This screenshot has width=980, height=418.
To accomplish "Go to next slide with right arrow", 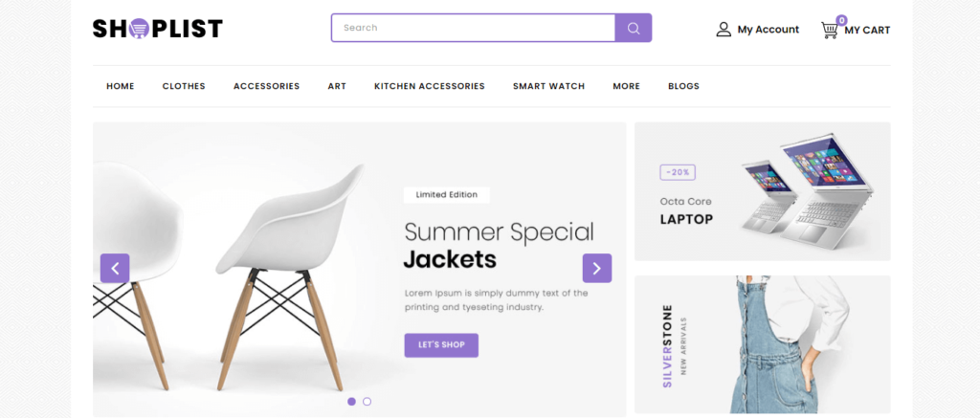I will click(x=597, y=268).
